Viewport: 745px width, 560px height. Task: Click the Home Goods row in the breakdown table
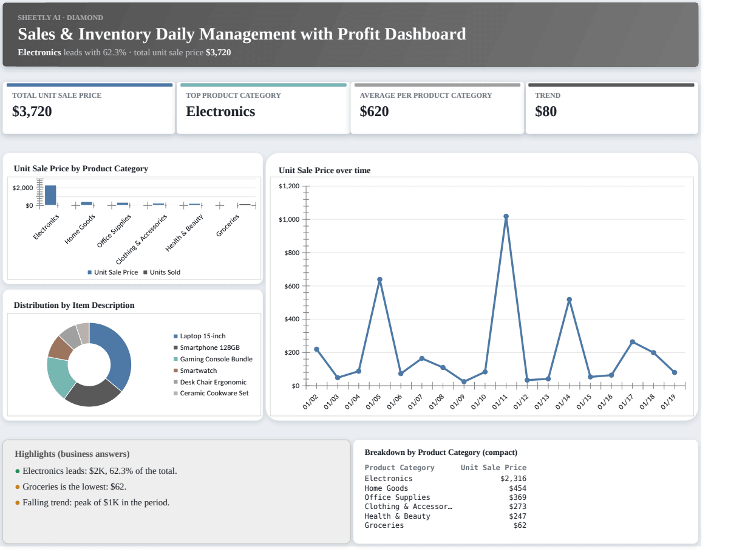pos(445,488)
